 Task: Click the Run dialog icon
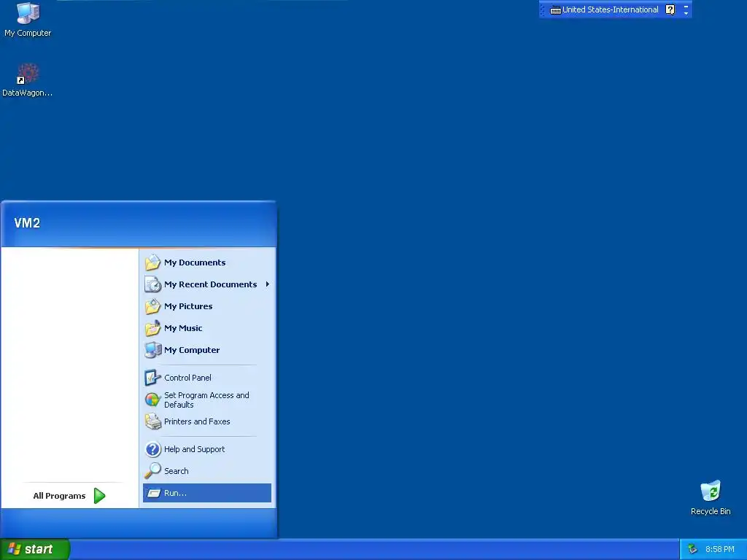click(153, 493)
